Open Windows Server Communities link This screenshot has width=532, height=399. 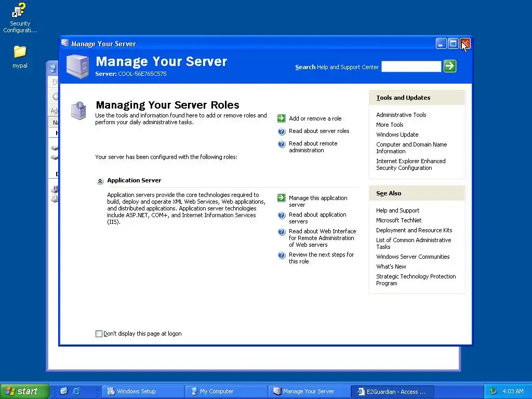[413, 257]
